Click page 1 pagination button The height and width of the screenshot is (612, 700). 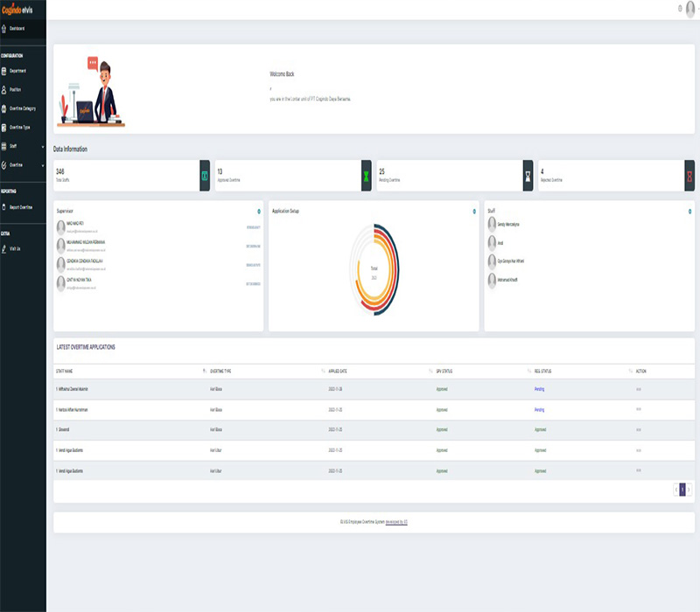(682, 490)
